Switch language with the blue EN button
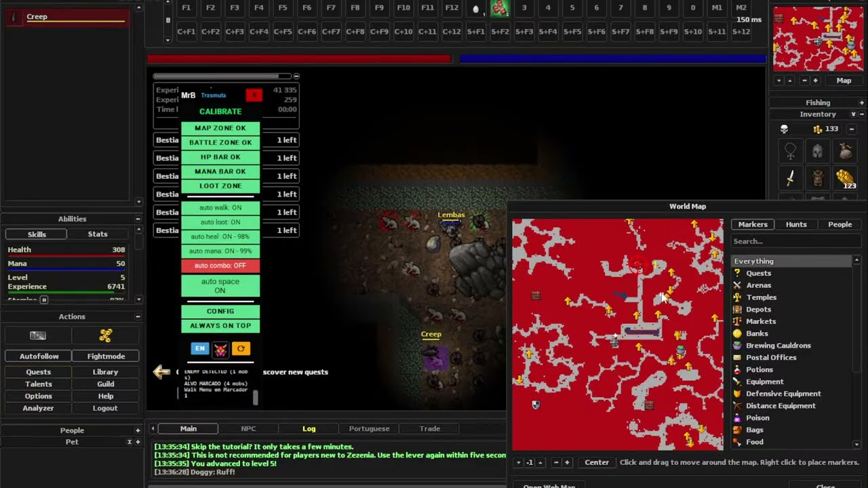This screenshot has width=868, height=488. pos(199,348)
